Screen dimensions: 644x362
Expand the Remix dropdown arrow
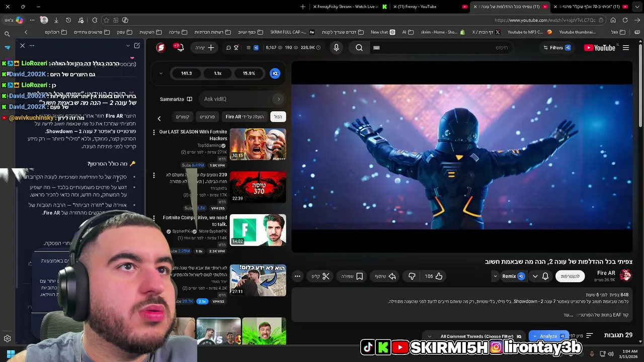point(495,276)
